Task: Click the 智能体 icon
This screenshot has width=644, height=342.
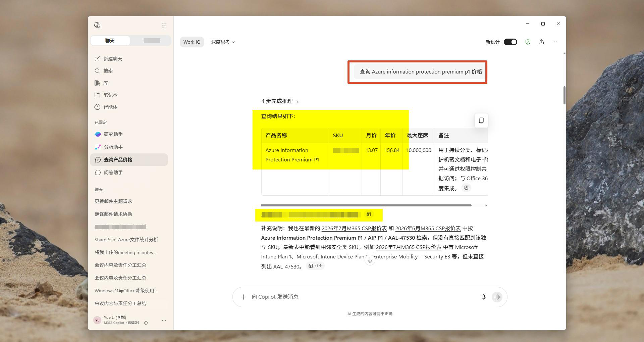Action: point(97,107)
